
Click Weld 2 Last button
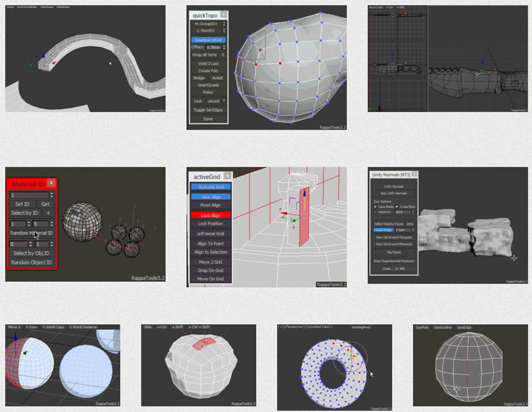click(208, 64)
